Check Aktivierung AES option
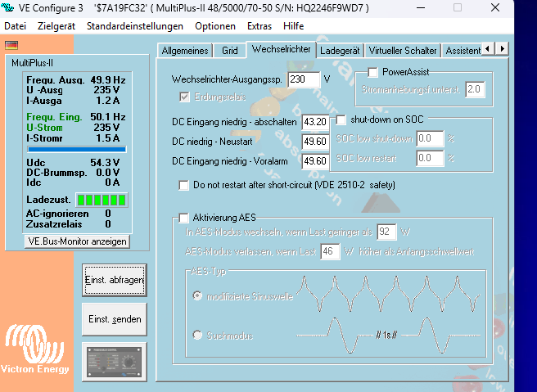This screenshot has width=537, height=392. click(183, 217)
